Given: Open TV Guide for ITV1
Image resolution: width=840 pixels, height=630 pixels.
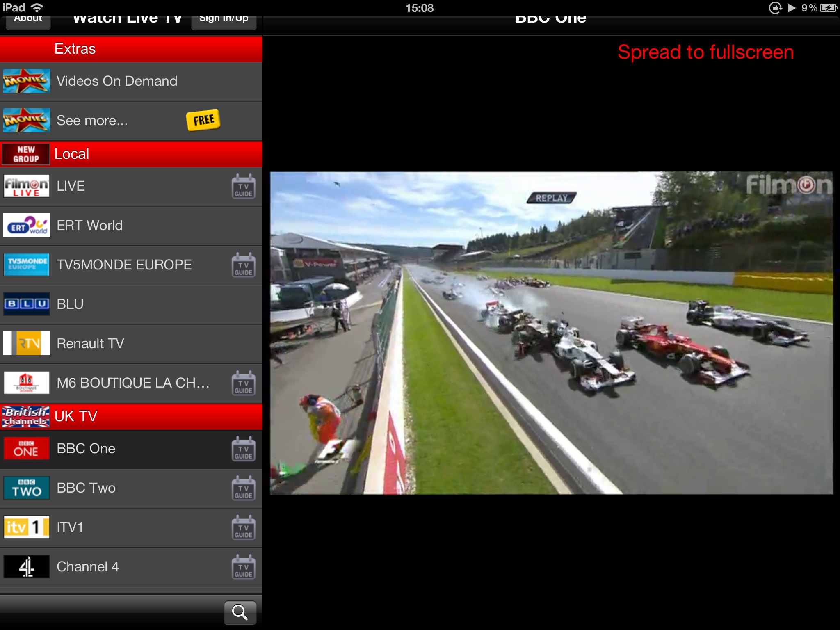Looking at the screenshot, I should [244, 528].
